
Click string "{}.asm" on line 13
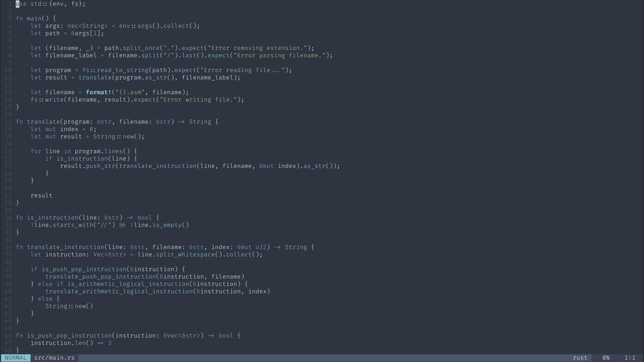pyautogui.click(x=130, y=92)
